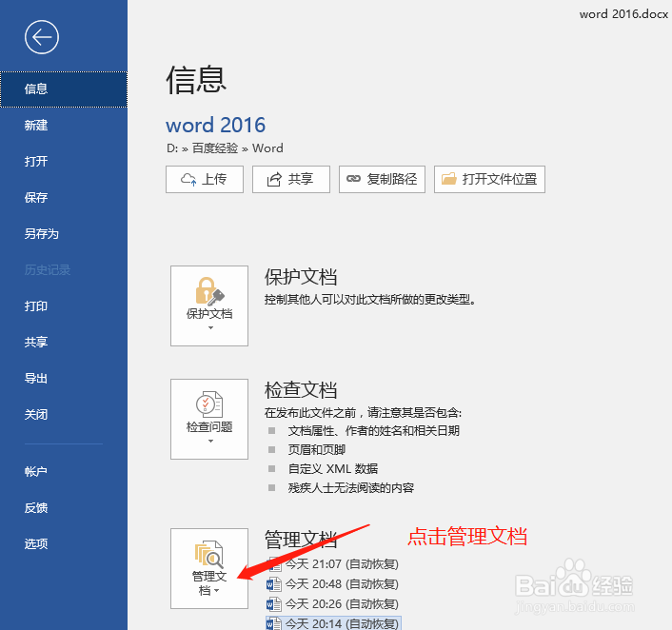The width and height of the screenshot is (672, 630).
Task: Click the Word file icon beside 今天 20:14
Action: [274, 623]
